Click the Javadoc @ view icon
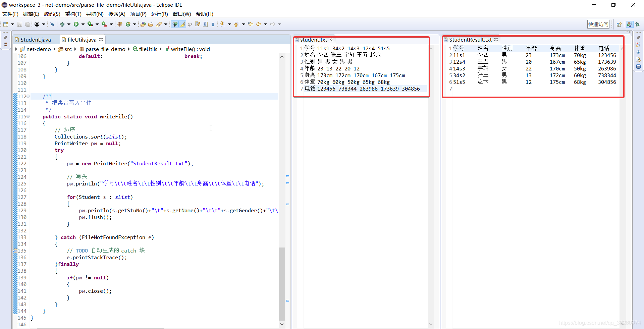Screen dimensions: 644x329 click(638, 52)
